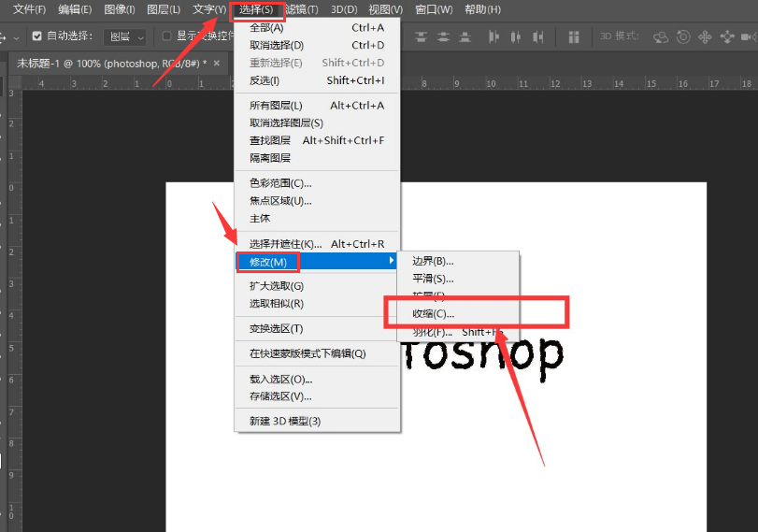
Task: Expand the 修改(M) submenu arrow
Action: 391,261
